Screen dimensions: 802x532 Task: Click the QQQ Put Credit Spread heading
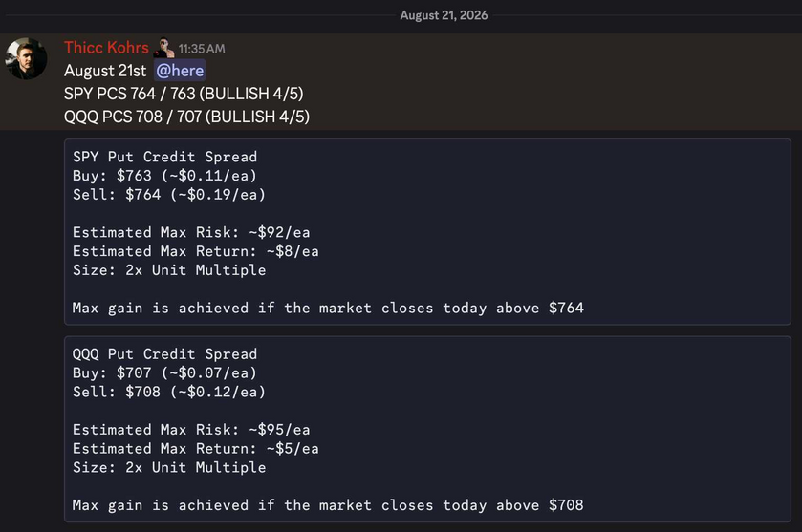pos(164,353)
